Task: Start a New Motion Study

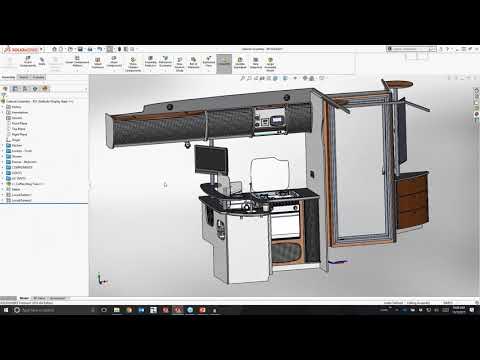Action: [179, 64]
